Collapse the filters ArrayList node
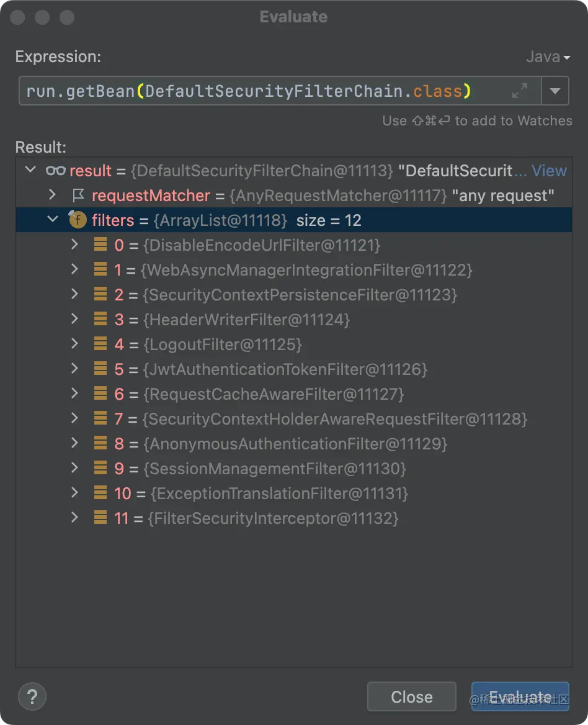 click(x=53, y=218)
